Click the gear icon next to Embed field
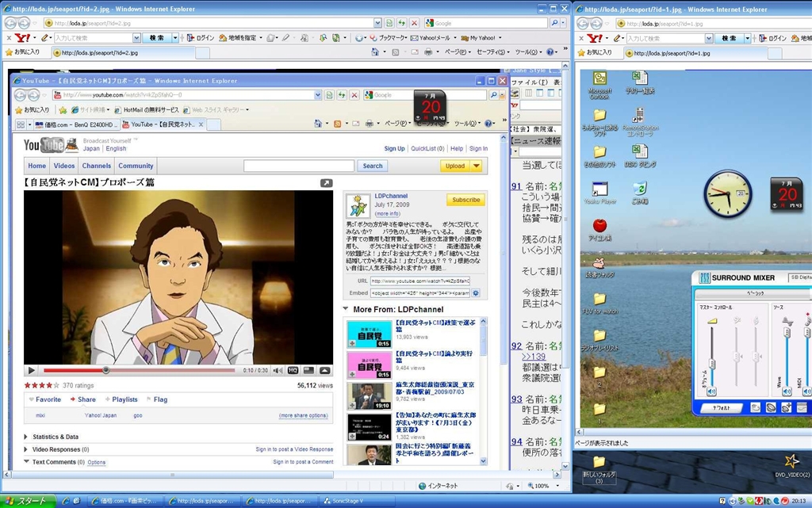The image size is (812, 508). pyautogui.click(x=476, y=292)
